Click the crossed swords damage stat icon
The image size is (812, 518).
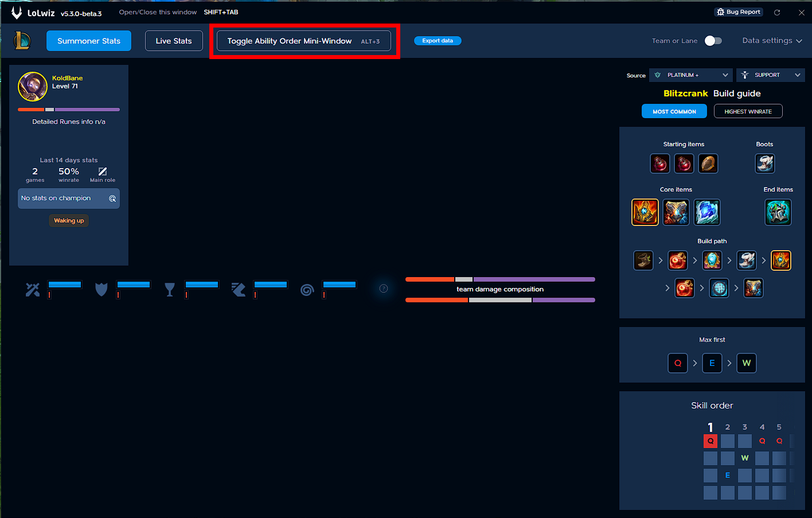(33, 290)
